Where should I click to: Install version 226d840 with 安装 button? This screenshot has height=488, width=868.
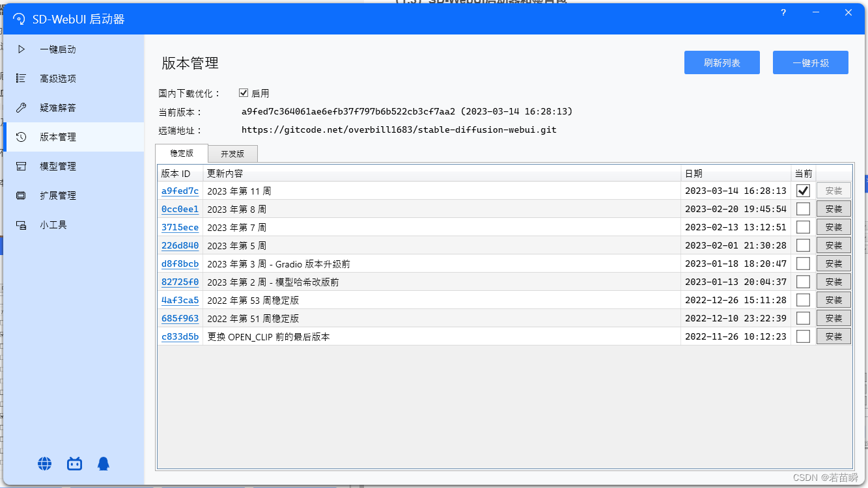click(x=833, y=245)
